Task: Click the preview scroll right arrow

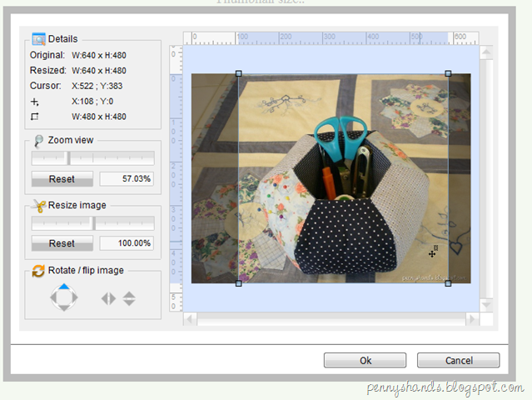Action: point(473,319)
